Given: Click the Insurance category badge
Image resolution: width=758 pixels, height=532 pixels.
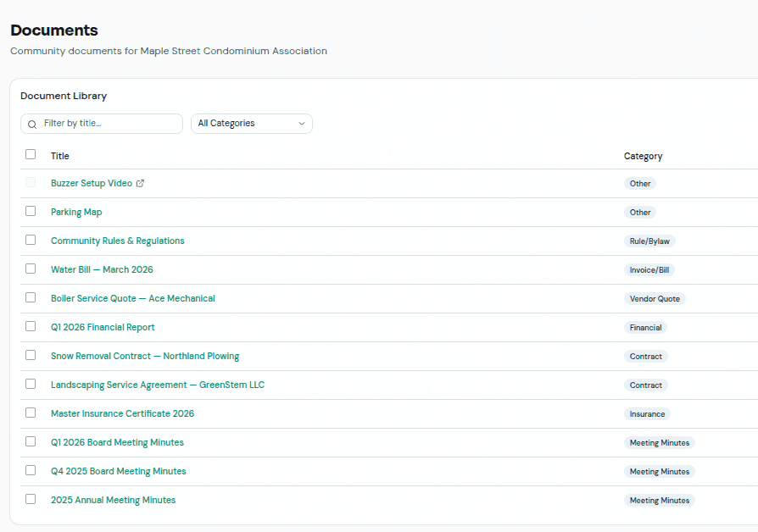Looking at the screenshot, I should [647, 413].
